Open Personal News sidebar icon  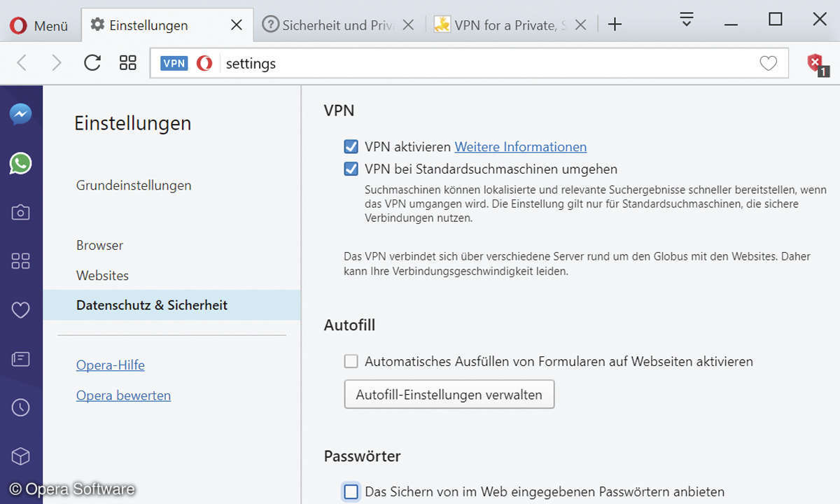point(20,359)
